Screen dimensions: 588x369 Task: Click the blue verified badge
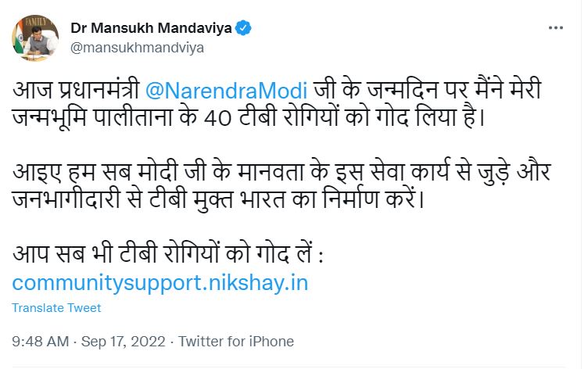246,29
